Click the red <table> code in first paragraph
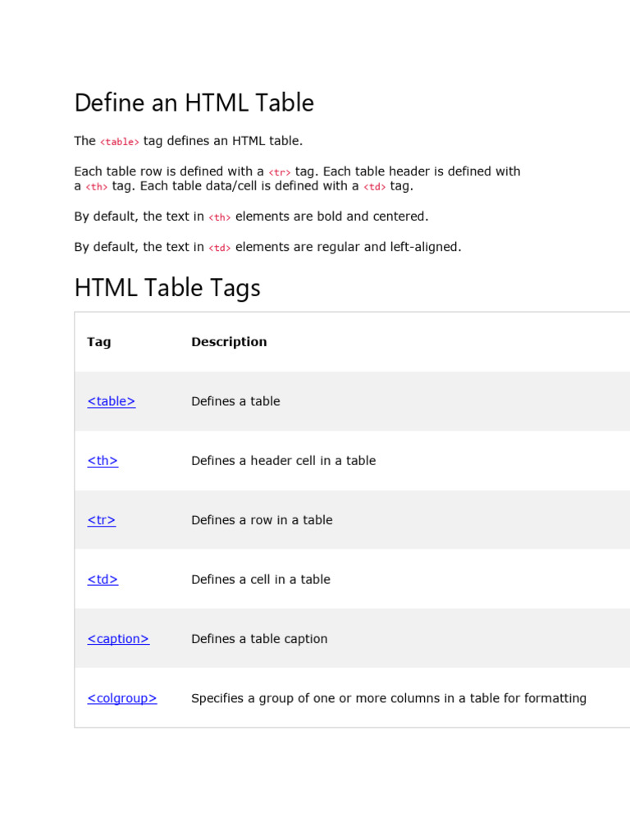Screen dimensions: 630x840 (120, 142)
